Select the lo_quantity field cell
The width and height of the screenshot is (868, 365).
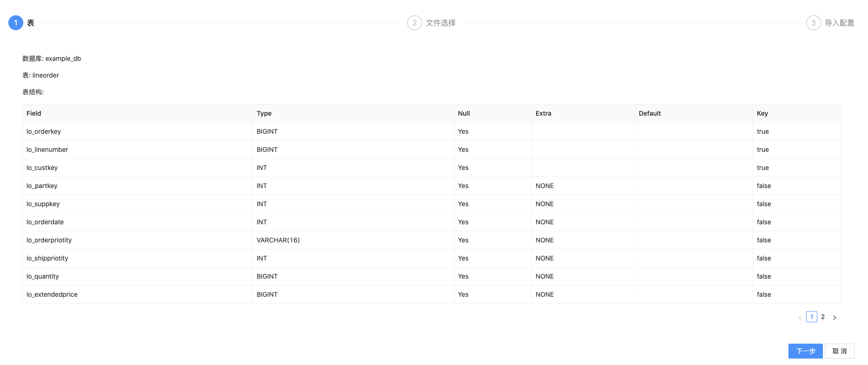138,276
